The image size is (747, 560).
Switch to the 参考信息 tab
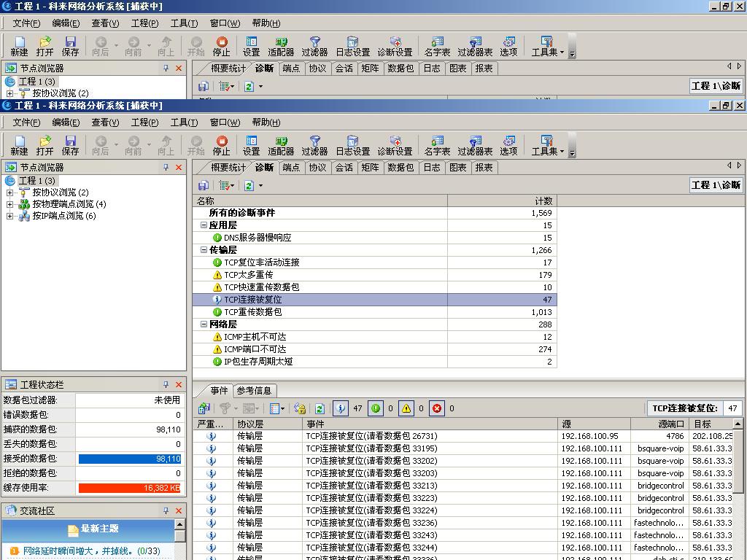(254, 391)
